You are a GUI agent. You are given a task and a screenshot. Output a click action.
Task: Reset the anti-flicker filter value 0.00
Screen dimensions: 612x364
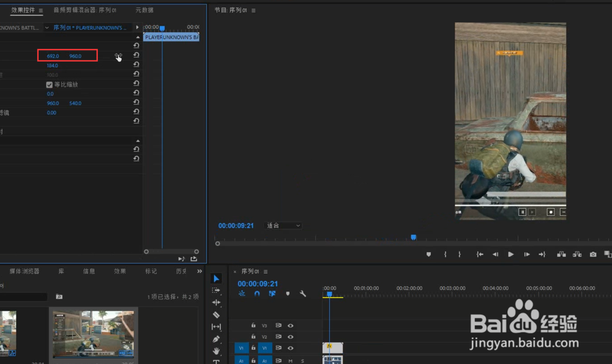pos(136,111)
